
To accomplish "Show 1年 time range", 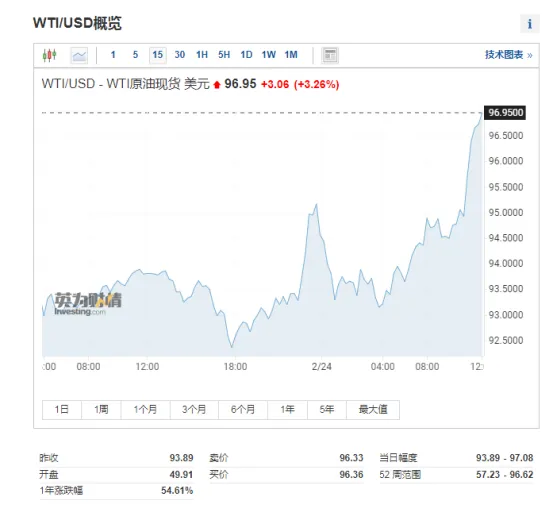I will (288, 409).
